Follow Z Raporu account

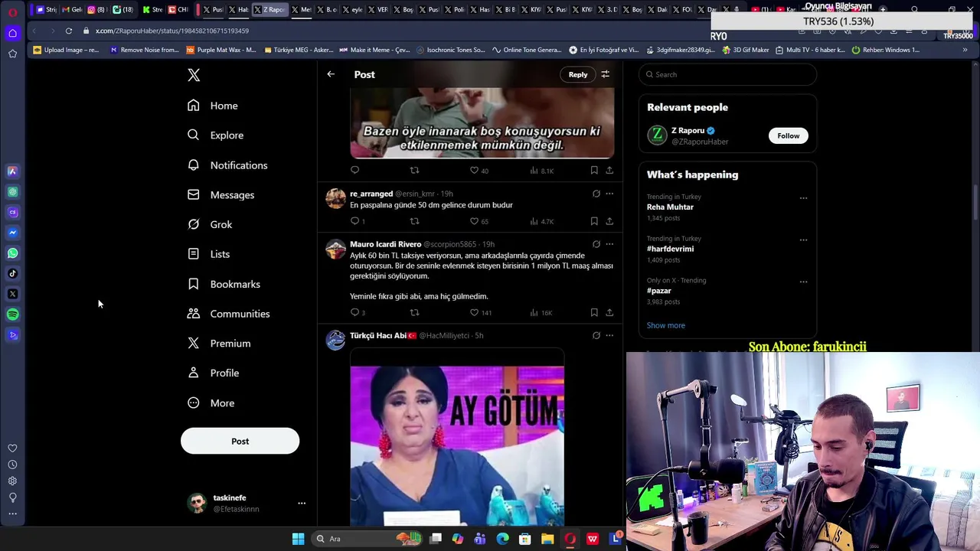click(788, 135)
